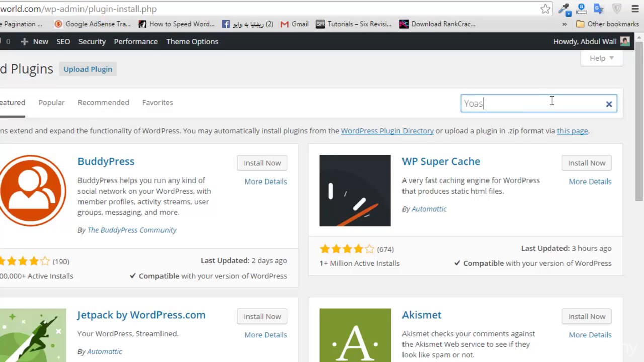Viewport: 644px width, 362px height.
Task: View More Details for Jetpack
Action: [x=266, y=335]
